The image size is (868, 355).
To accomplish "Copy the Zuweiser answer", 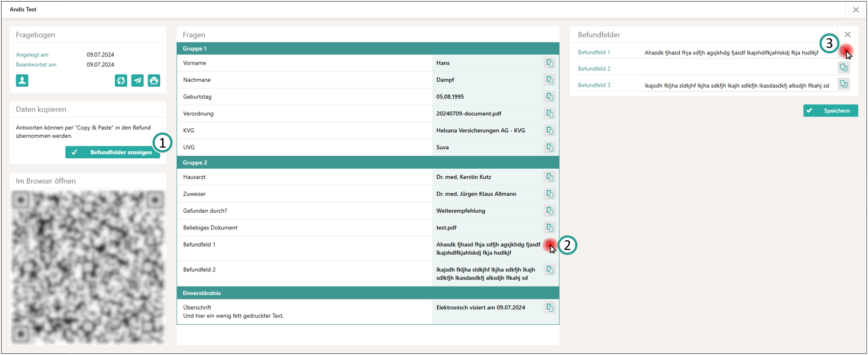I will 549,194.
